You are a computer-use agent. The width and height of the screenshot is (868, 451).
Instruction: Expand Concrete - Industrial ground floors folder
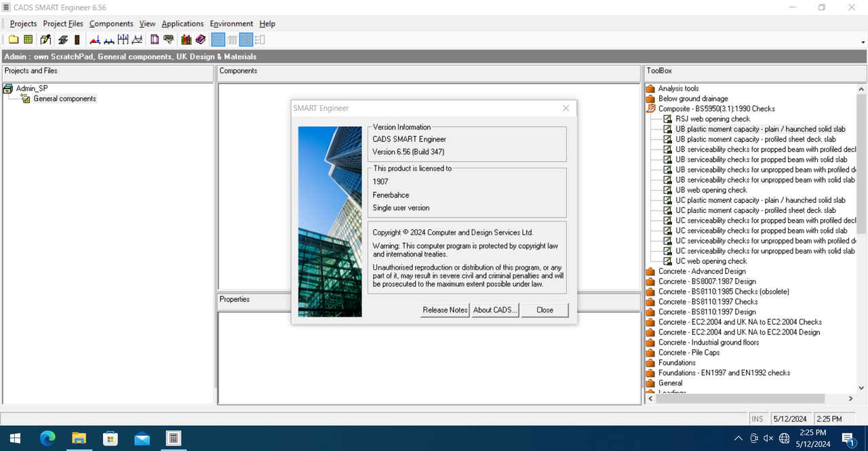(x=709, y=342)
